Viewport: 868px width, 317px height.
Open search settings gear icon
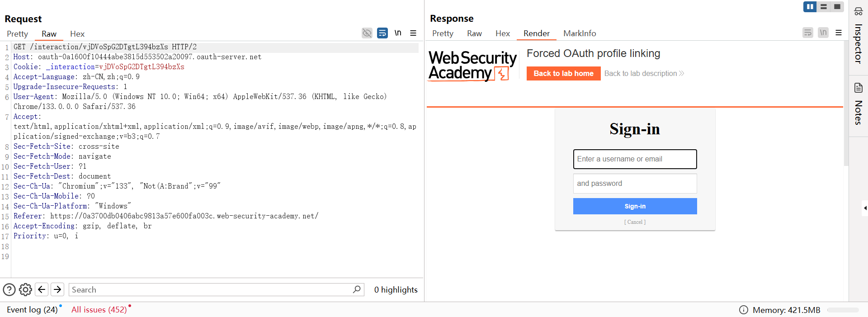(25, 289)
